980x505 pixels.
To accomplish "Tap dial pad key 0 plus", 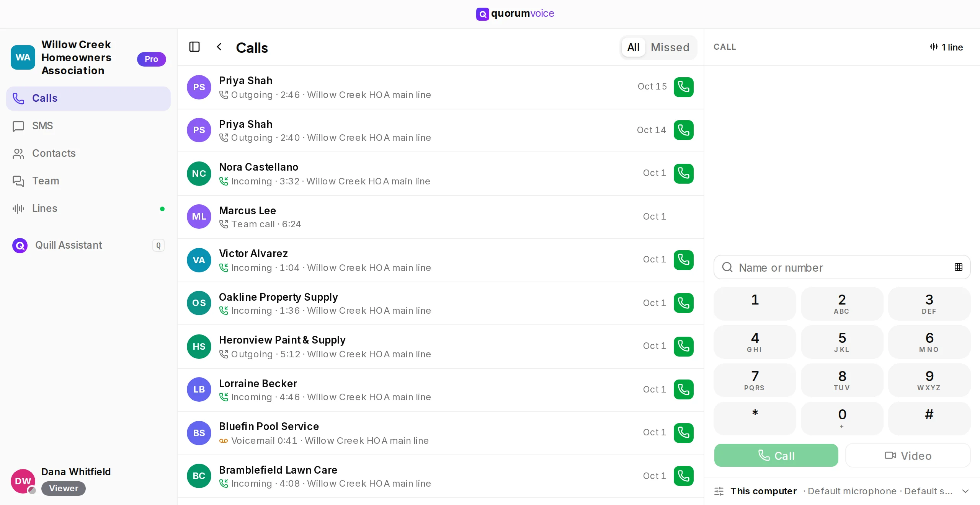I will click(842, 419).
